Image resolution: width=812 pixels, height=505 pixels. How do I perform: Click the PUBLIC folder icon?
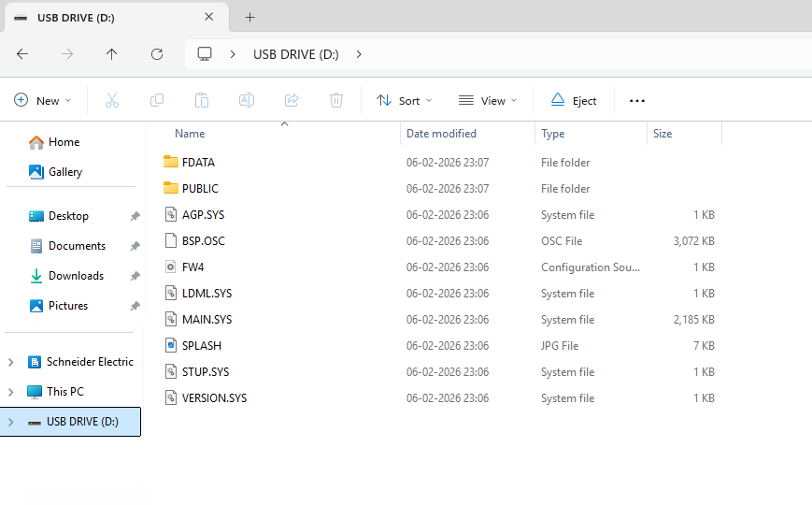pos(170,188)
